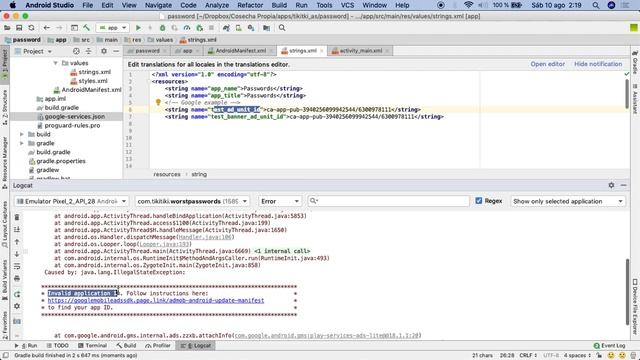Open macOS Spotlight search in menu bar
This screenshot has width=640, height=360.
pyautogui.click(x=596, y=5)
